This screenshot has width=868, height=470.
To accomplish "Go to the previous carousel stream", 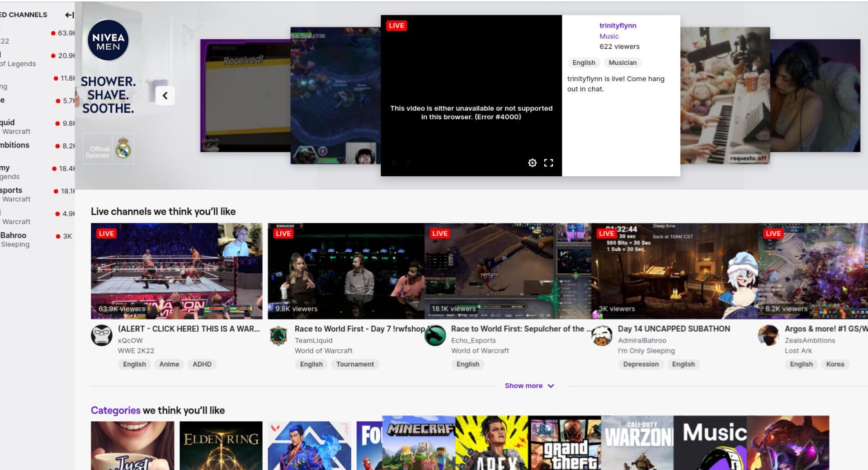I will tap(165, 95).
